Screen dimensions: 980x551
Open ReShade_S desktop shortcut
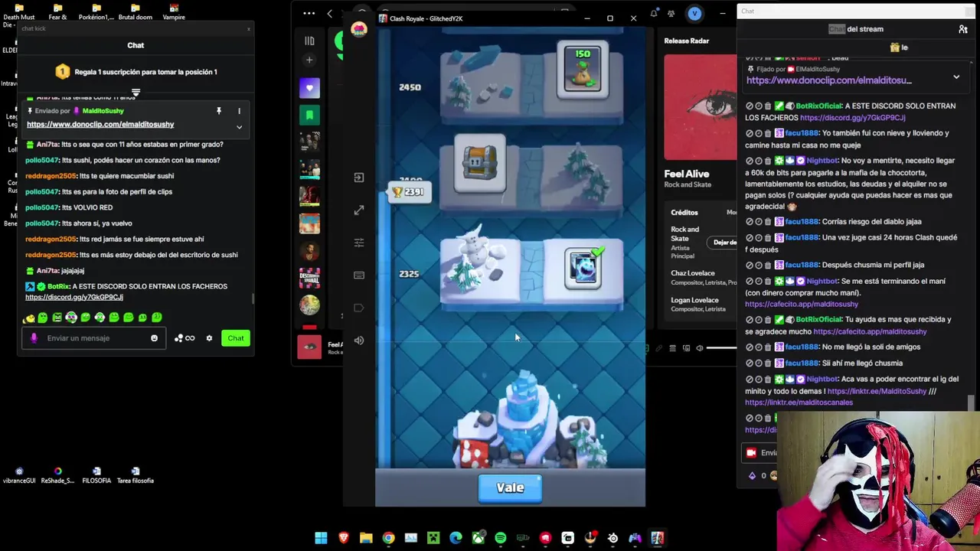(57, 475)
